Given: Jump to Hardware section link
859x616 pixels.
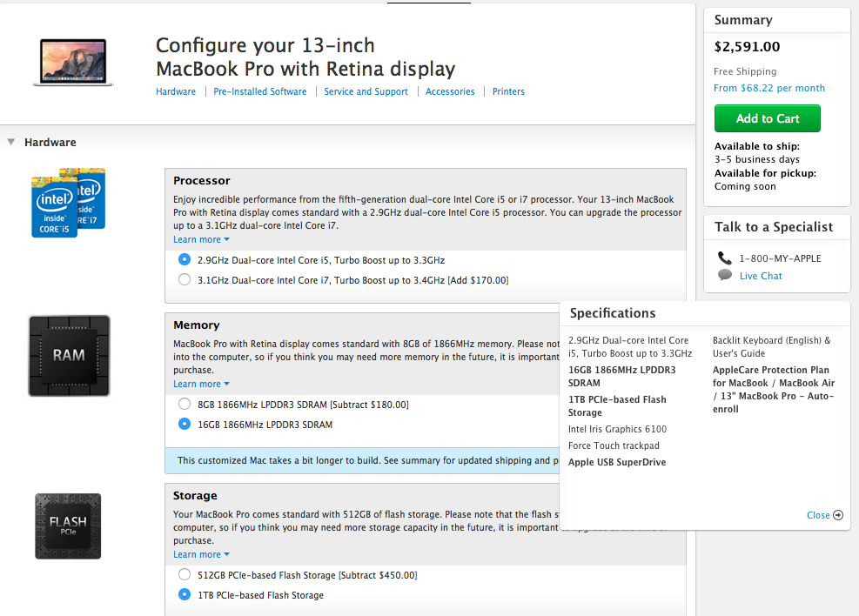Looking at the screenshot, I should click(176, 91).
